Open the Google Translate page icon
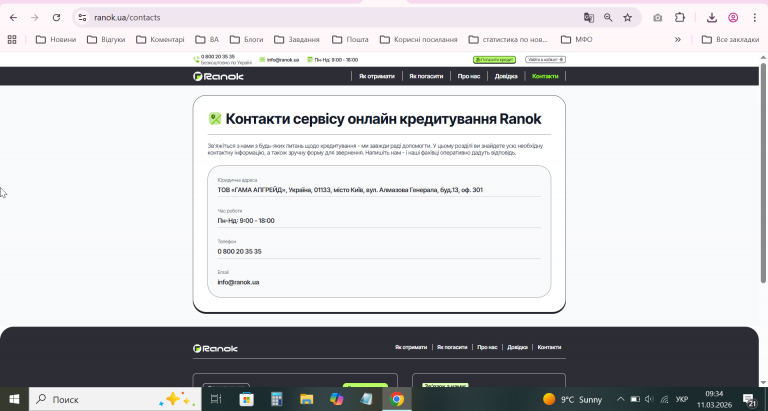Image resolution: width=768 pixels, height=411 pixels. [x=589, y=18]
